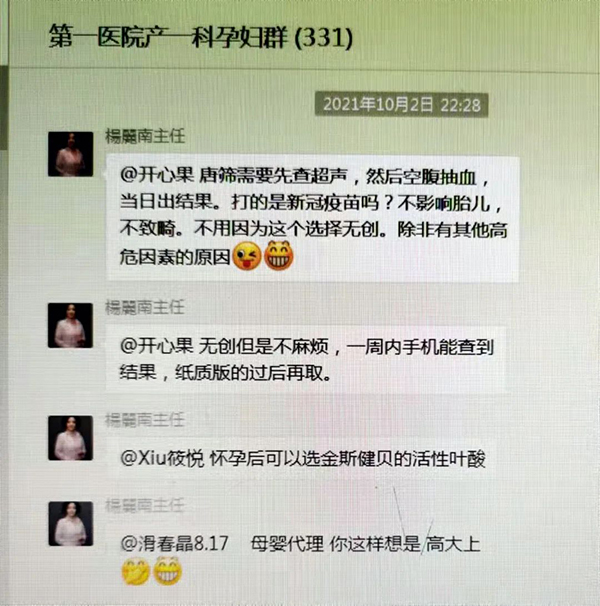Open the avatar next to the 无创但是不麻烦 message

pyautogui.click(x=70, y=325)
